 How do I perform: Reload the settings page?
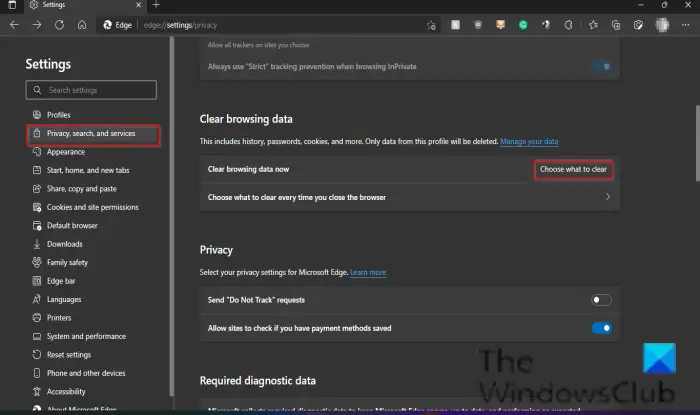point(59,25)
